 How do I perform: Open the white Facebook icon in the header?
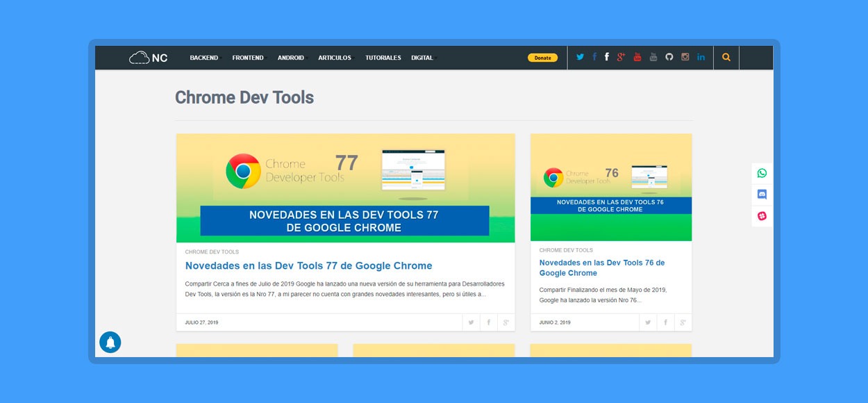607,57
